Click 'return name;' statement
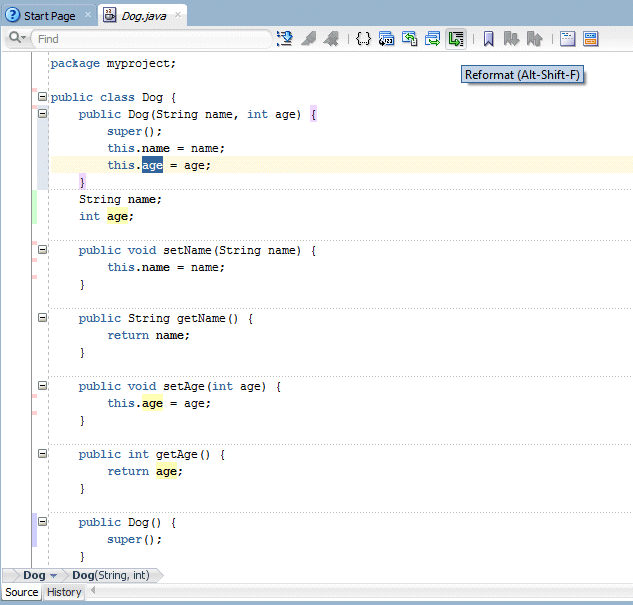The width and height of the screenshot is (633, 605). click(x=148, y=335)
